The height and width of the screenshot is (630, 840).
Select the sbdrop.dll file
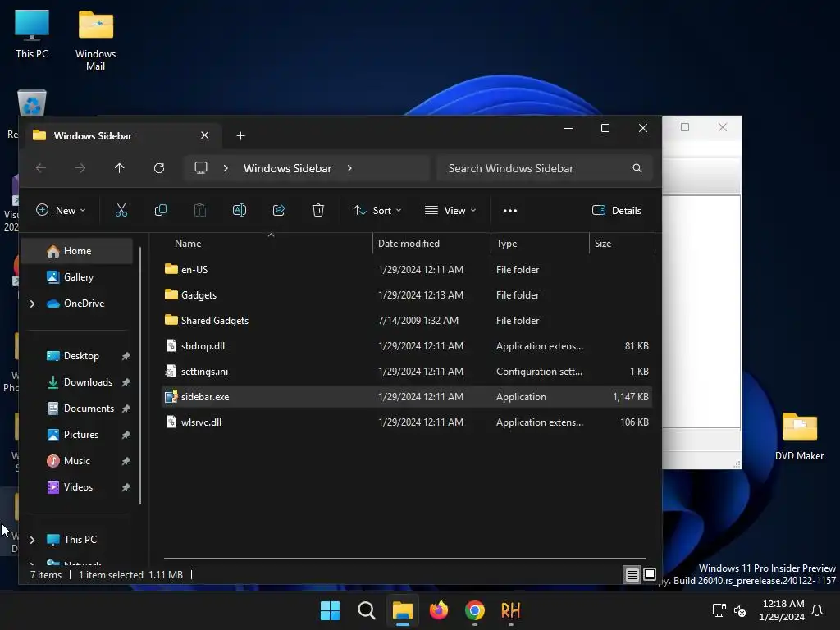(x=407, y=346)
